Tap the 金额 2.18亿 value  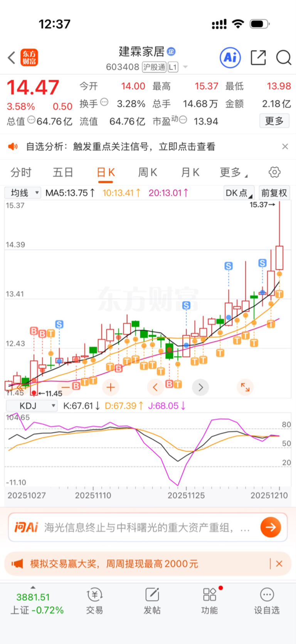point(276,104)
